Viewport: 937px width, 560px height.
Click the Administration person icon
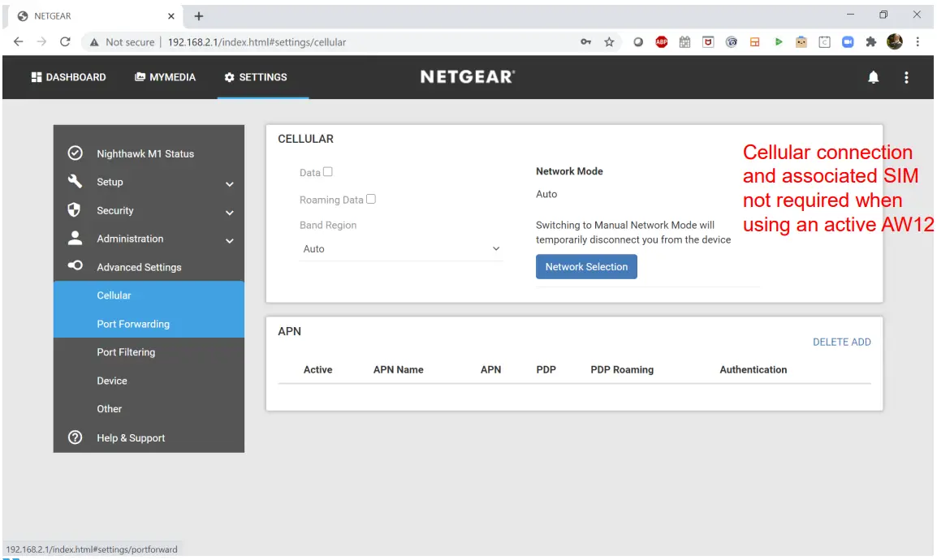click(x=75, y=238)
